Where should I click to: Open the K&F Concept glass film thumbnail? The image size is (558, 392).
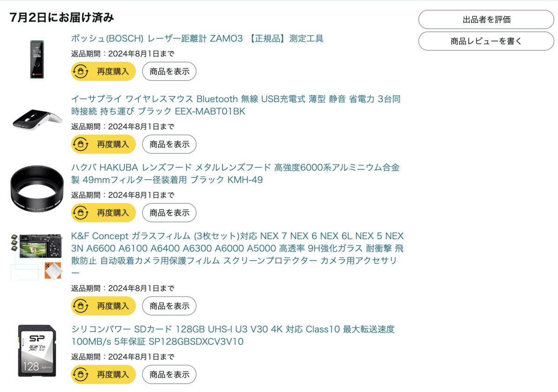36,257
